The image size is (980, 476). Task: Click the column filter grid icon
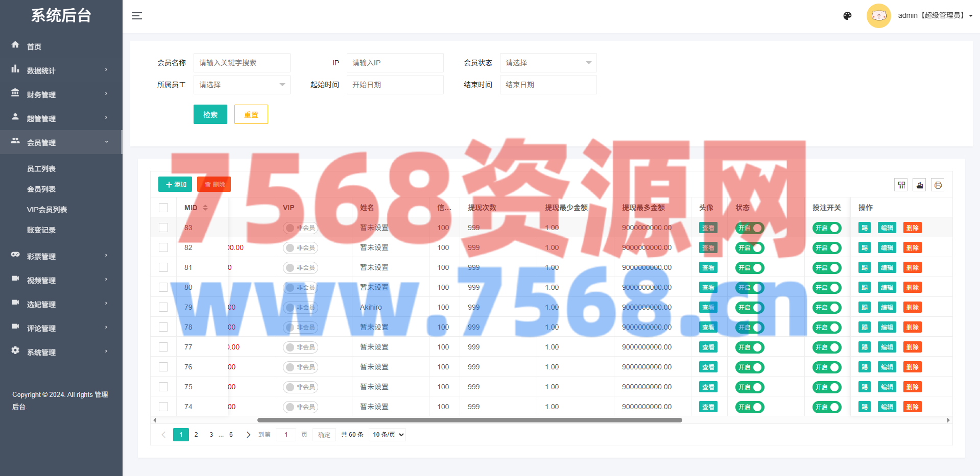(901, 185)
